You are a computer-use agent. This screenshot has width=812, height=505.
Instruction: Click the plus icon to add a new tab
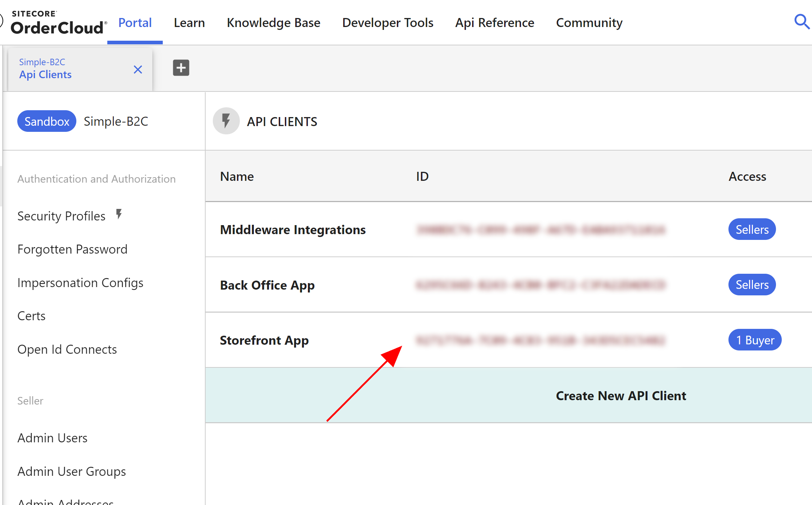(x=181, y=68)
